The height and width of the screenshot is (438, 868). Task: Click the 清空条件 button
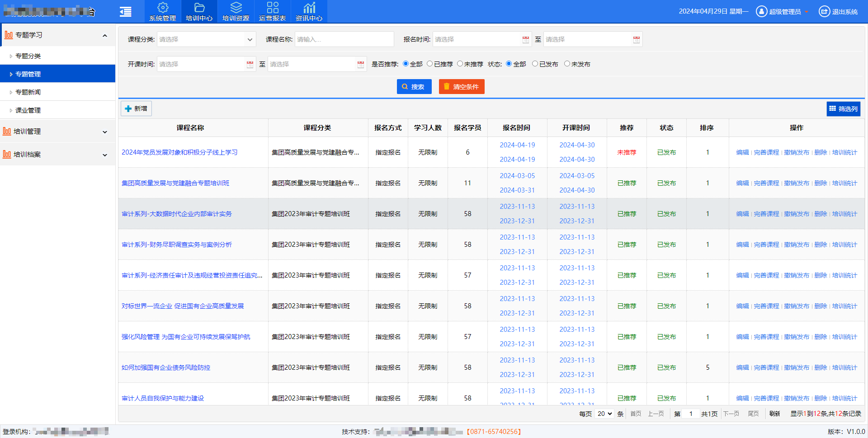click(462, 86)
